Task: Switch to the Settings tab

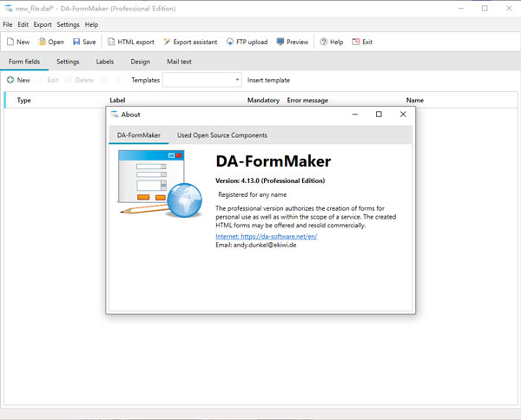Action: pyautogui.click(x=68, y=62)
